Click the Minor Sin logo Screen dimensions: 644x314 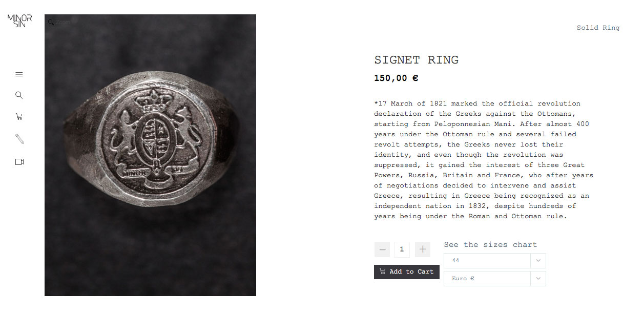tap(19, 21)
